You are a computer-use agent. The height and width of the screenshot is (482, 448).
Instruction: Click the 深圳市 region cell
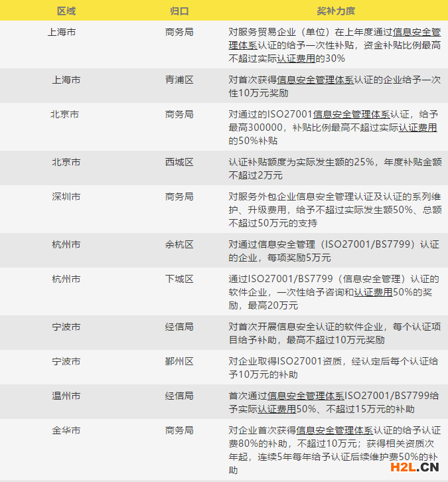[x=66, y=197]
